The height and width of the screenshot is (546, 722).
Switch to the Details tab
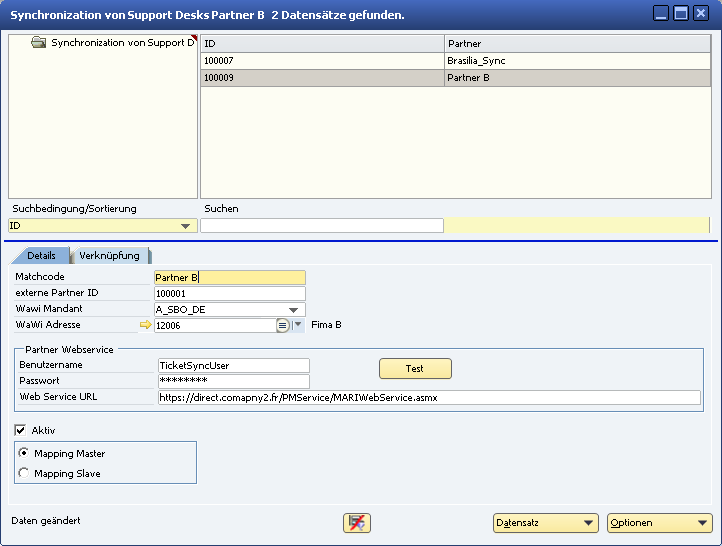41,256
